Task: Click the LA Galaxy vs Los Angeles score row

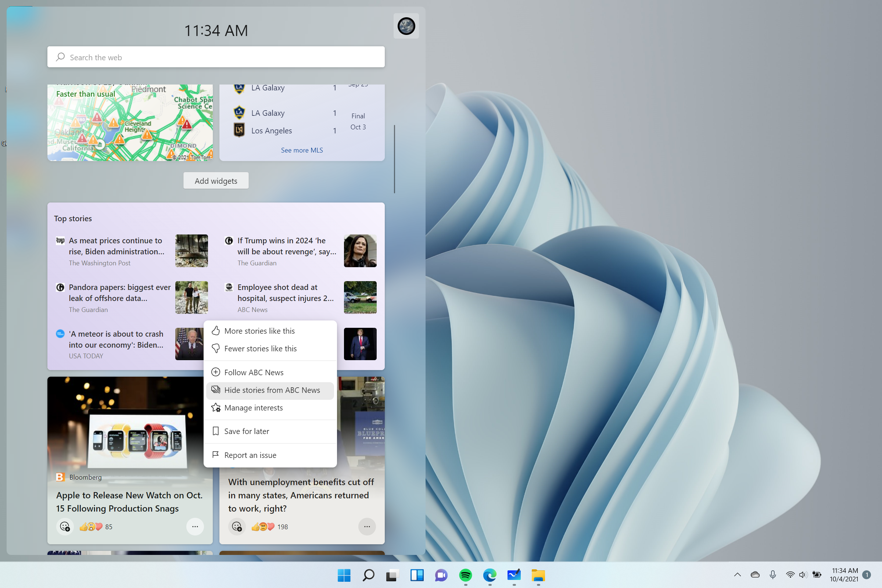Action: click(x=302, y=122)
